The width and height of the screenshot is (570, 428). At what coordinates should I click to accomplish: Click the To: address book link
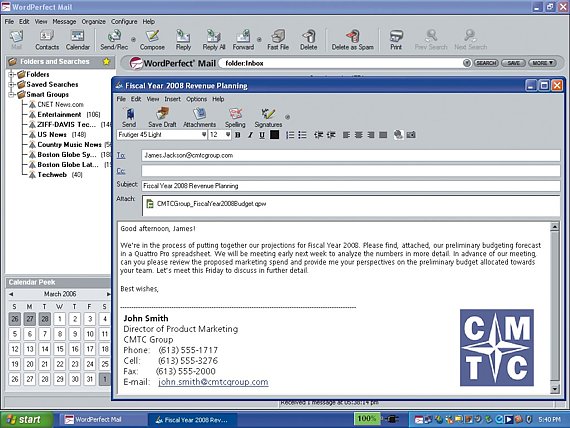[121, 155]
